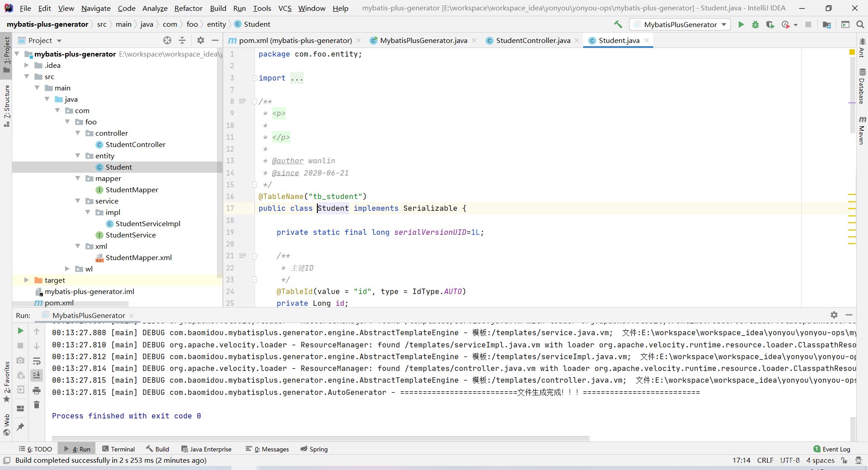Click Collapse All icon in Project panel

pos(182,40)
